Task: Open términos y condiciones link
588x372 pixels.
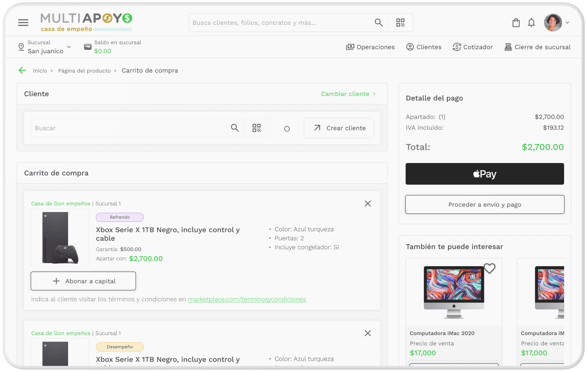Action: pyautogui.click(x=247, y=299)
